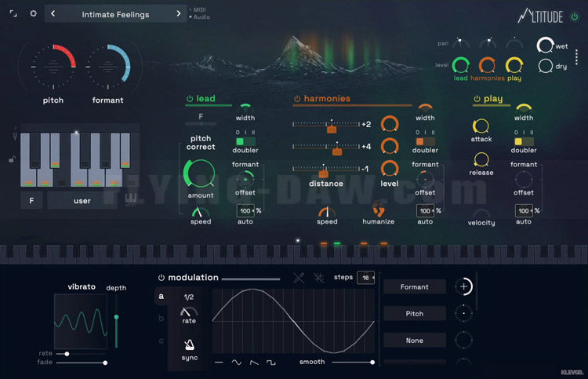Select the sawtooth LFO shape
Viewport: 588px width, 379px height.
coord(254,363)
